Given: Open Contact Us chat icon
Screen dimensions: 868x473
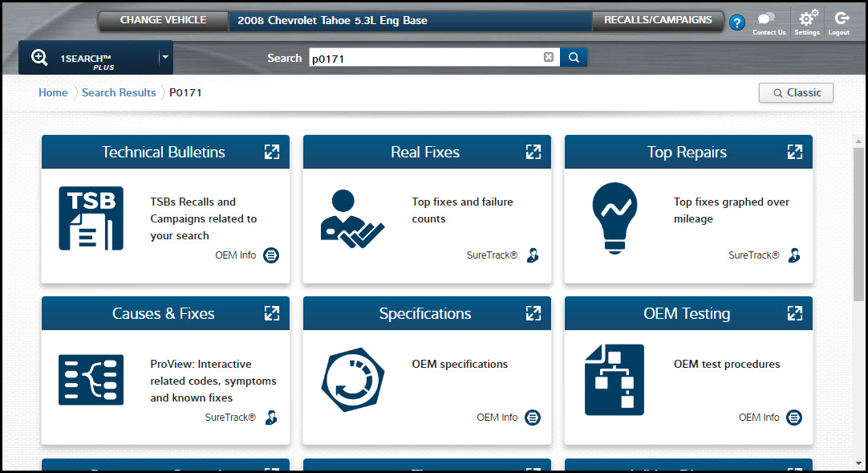Looking at the screenshot, I should tap(769, 20).
